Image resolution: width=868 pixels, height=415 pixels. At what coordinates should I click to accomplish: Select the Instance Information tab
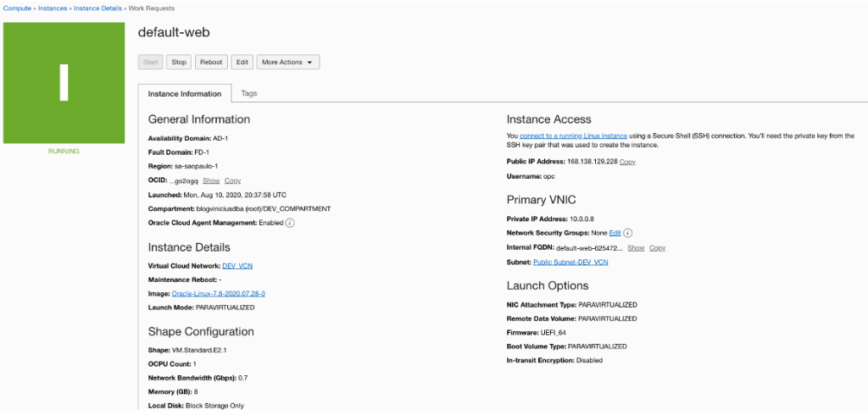pos(184,93)
